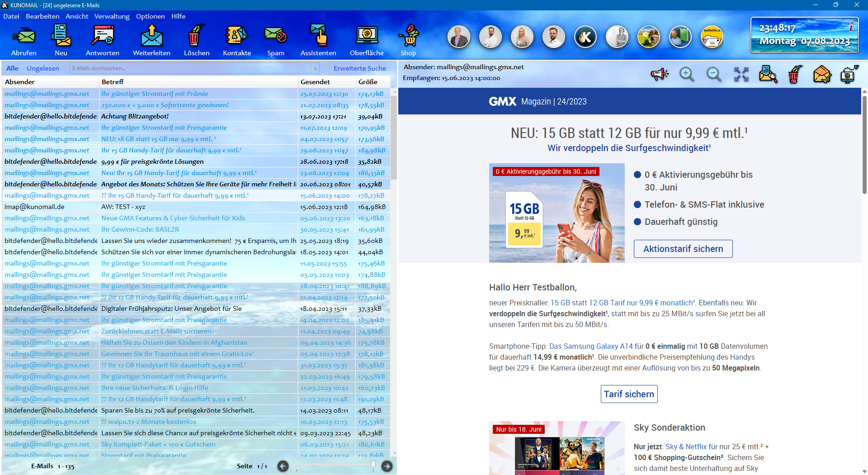This screenshot has height=475, width=868.
Task: Delete message via preview trash icon
Action: tap(795, 74)
